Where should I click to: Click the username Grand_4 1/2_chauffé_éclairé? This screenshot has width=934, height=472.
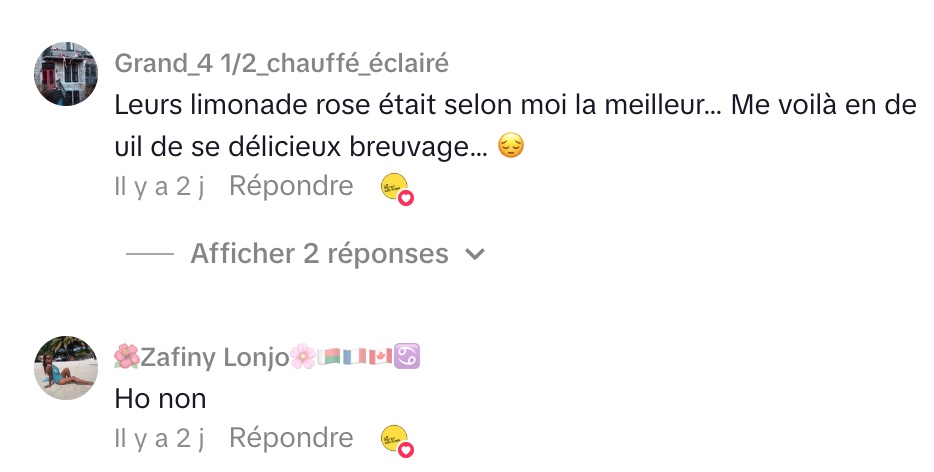point(282,64)
